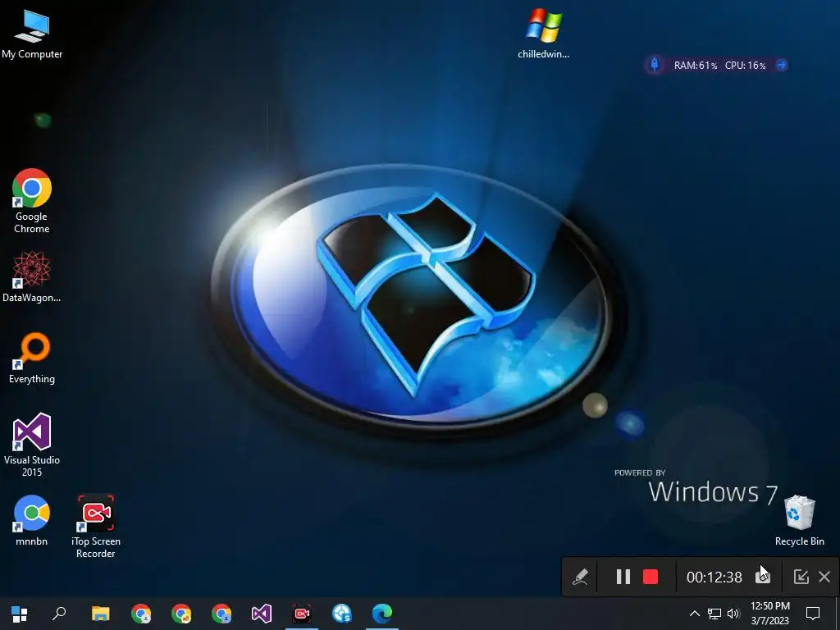Open the iTop Screen Recorder desktop shortcut

point(95,526)
